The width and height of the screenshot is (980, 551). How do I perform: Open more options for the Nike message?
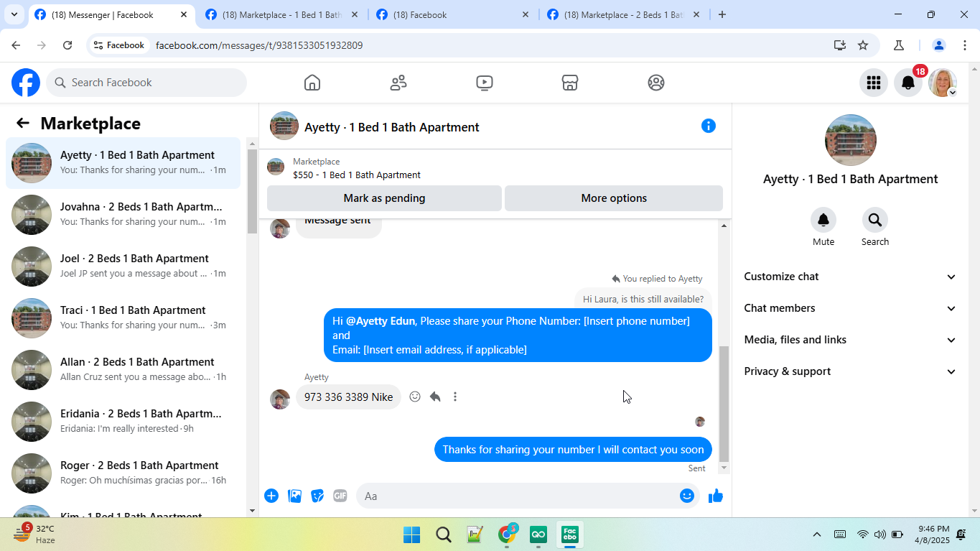pyautogui.click(x=455, y=397)
